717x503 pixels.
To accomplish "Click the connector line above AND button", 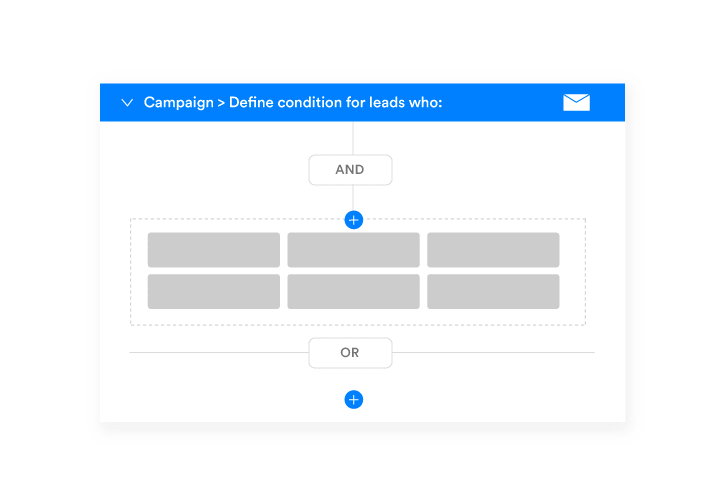I will coord(353,138).
